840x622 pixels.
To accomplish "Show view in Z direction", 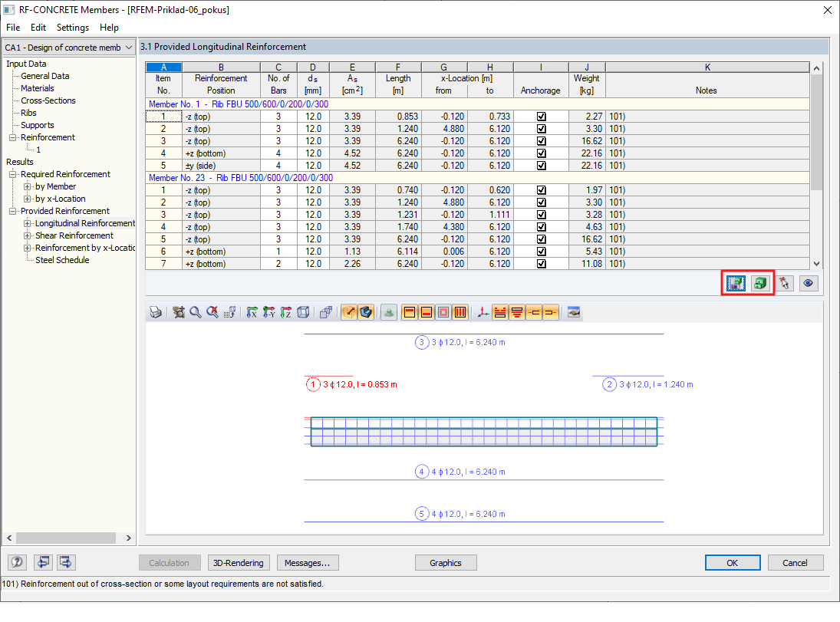I will point(286,312).
